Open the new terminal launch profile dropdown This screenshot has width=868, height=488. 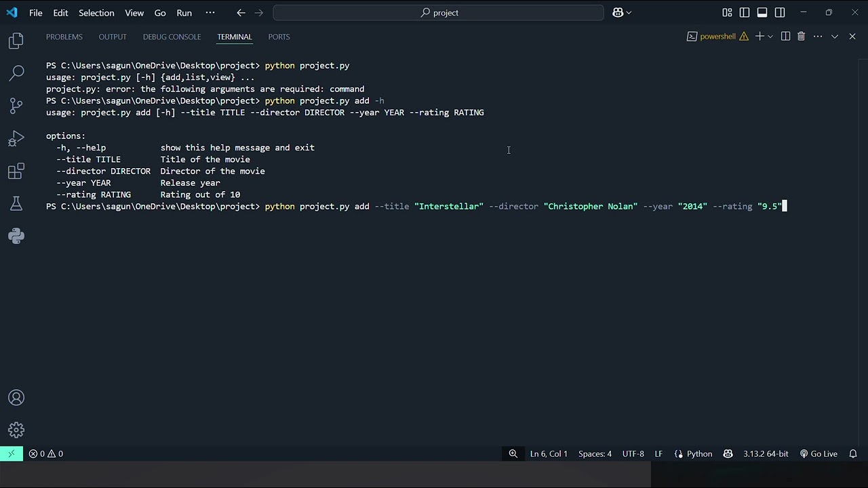click(x=770, y=37)
